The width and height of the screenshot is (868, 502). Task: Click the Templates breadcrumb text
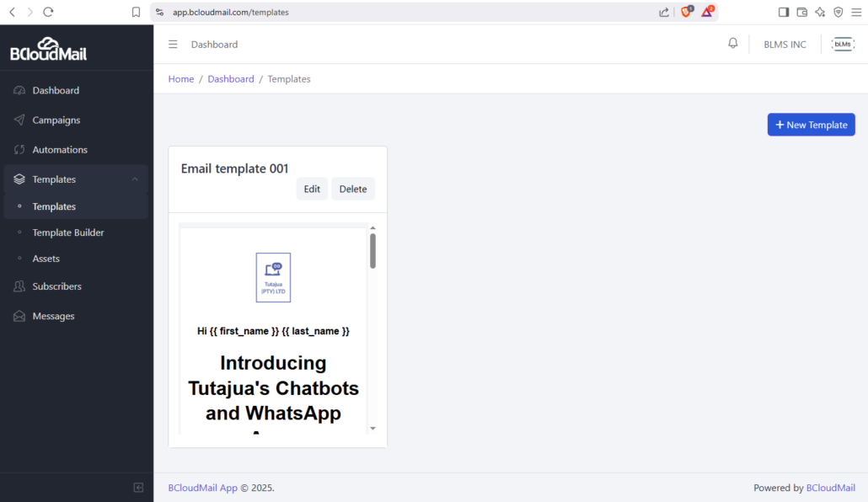[289, 79]
